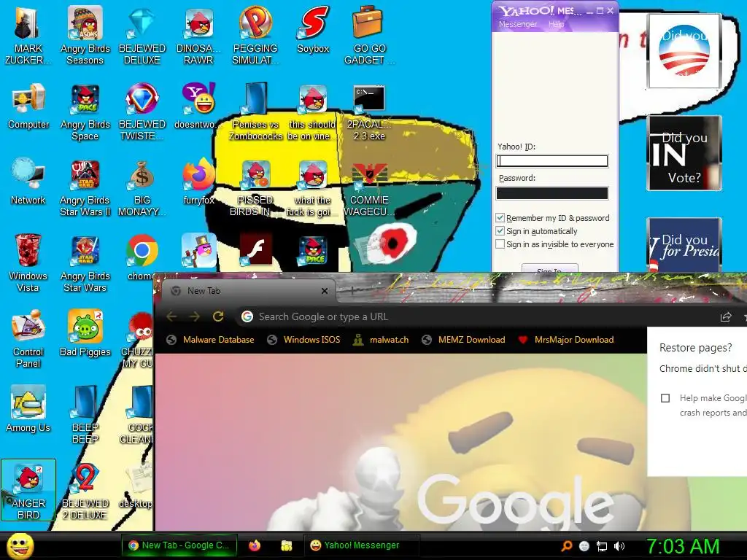Click the network tray icon
Screen dimensions: 747x560
(602, 546)
